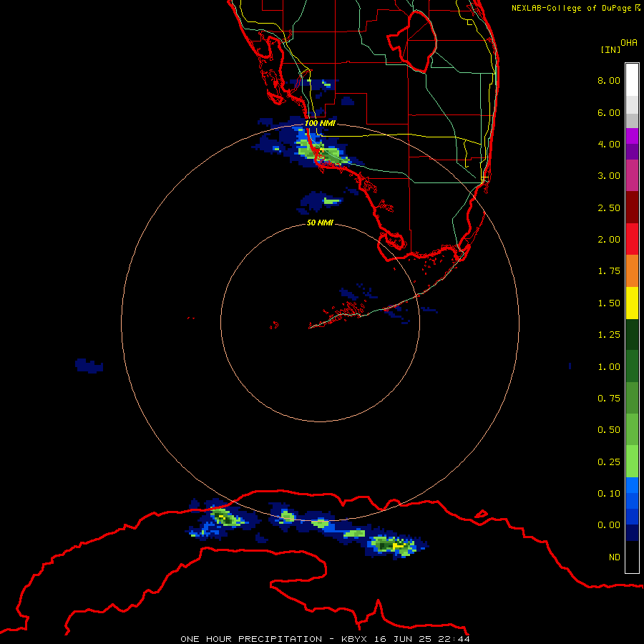
Task: Click the [IN] units label
Action: [611, 49]
